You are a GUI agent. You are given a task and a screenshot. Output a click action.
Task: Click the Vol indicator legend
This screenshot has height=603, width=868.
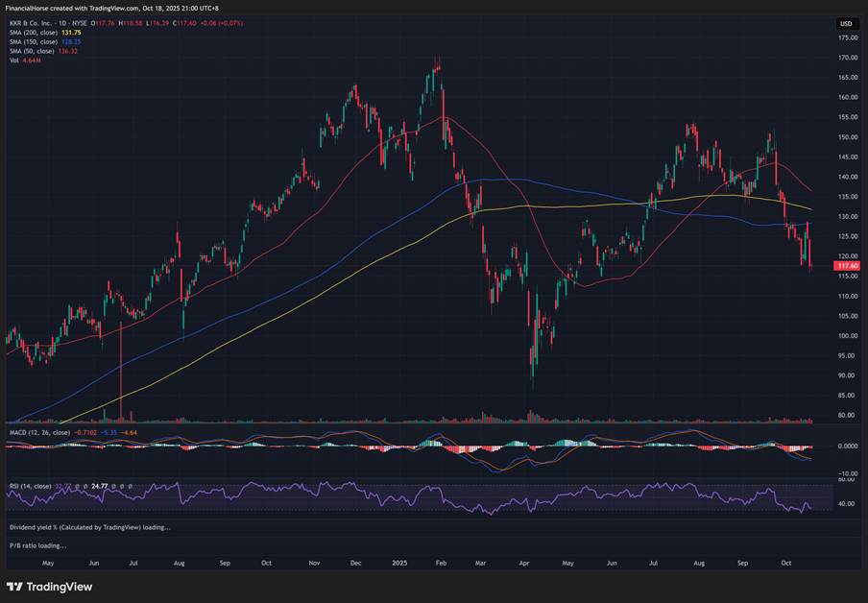tap(12, 60)
